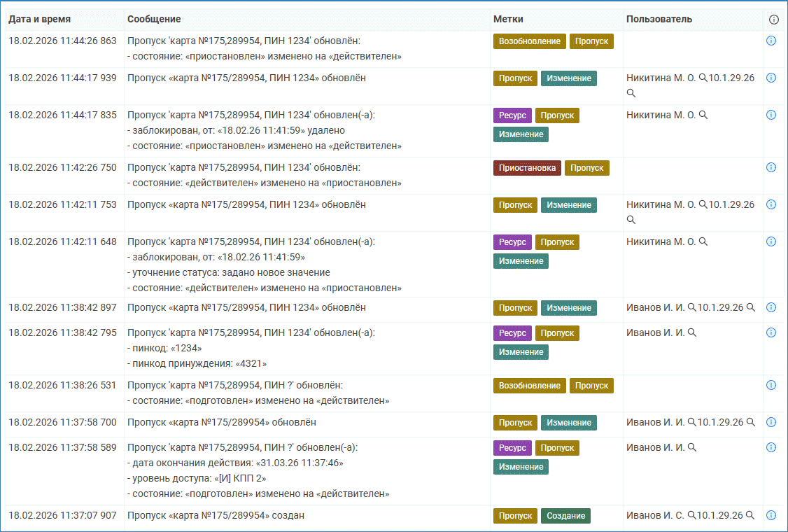The height and width of the screenshot is (532, 788).
Task: Search user Никитина М. О. in 11:44:17 835 row
Action: tap(703, 115)
